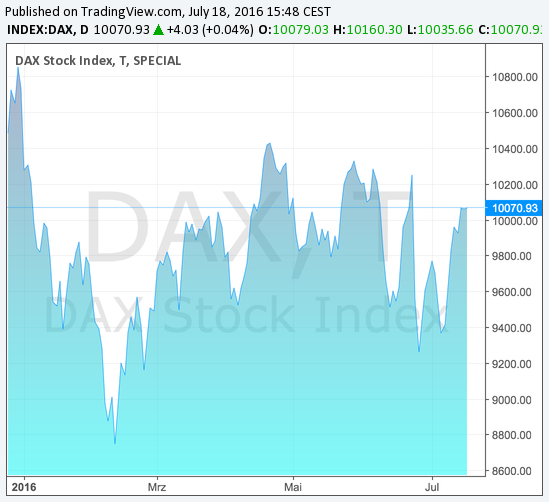The width and height of the screenshot is (549, 502).
Task: Click the Mrz month marker on axis
Action: tap(157, 487)
